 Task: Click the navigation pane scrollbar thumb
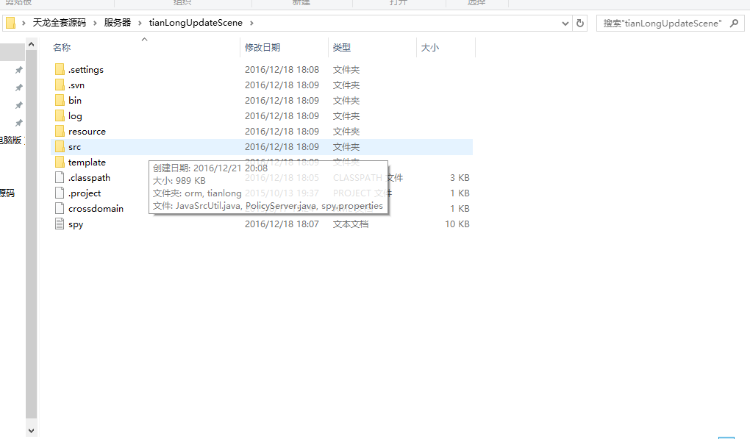pyautogui.click(x=31, y=234)
